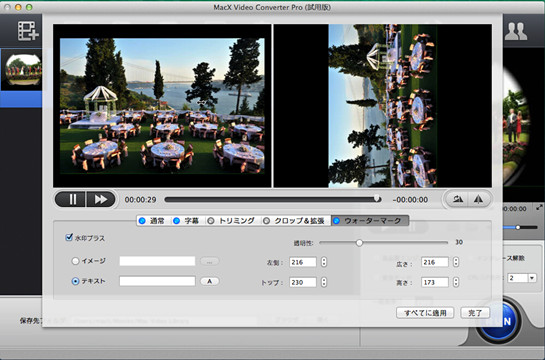Step the 高さ value with its stepper

pyautogui.click(x=456, y=282)
